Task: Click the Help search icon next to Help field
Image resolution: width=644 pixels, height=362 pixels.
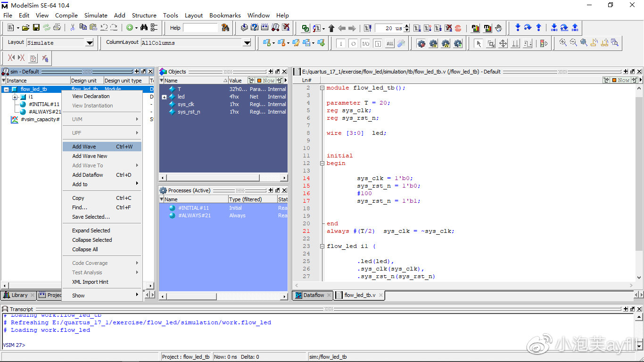Action: coord(225,28)
